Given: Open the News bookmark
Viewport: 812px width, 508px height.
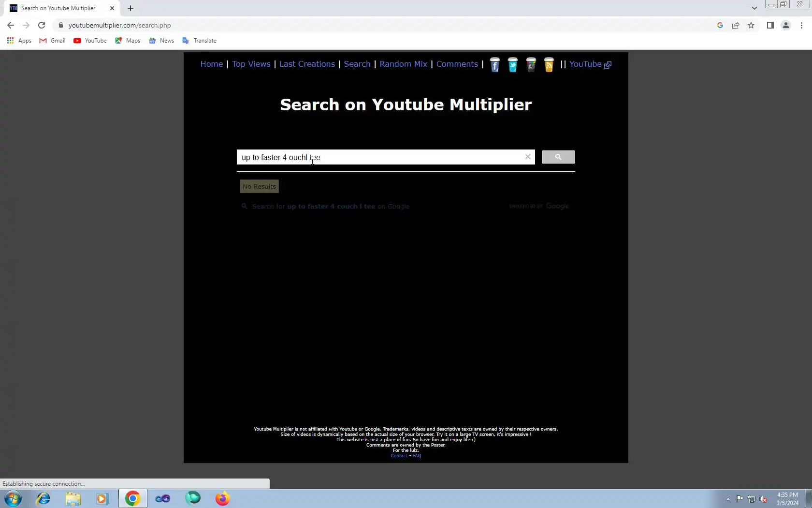Looking at the screenshot, I should coord(161,41).
